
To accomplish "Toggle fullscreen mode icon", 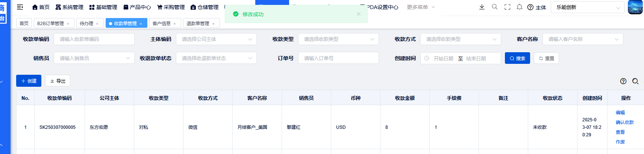I will point(507,7).
